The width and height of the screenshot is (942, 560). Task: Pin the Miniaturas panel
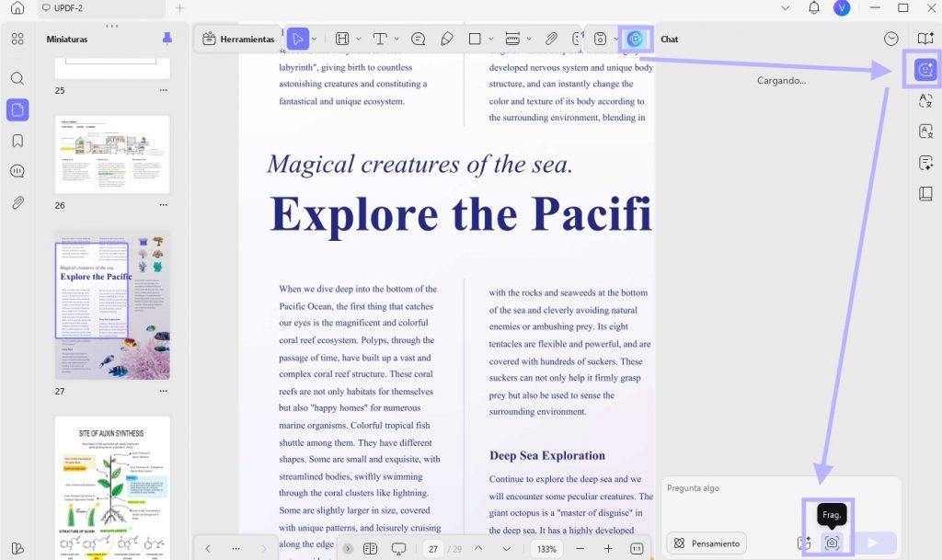[x=167, y=39]
